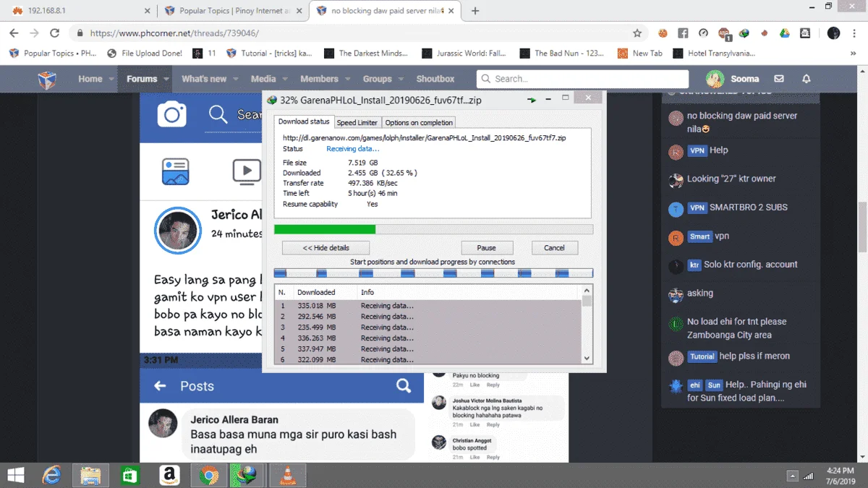
Task: Click the Facebook camera icon in screenshot
Action: coord(172,114)
